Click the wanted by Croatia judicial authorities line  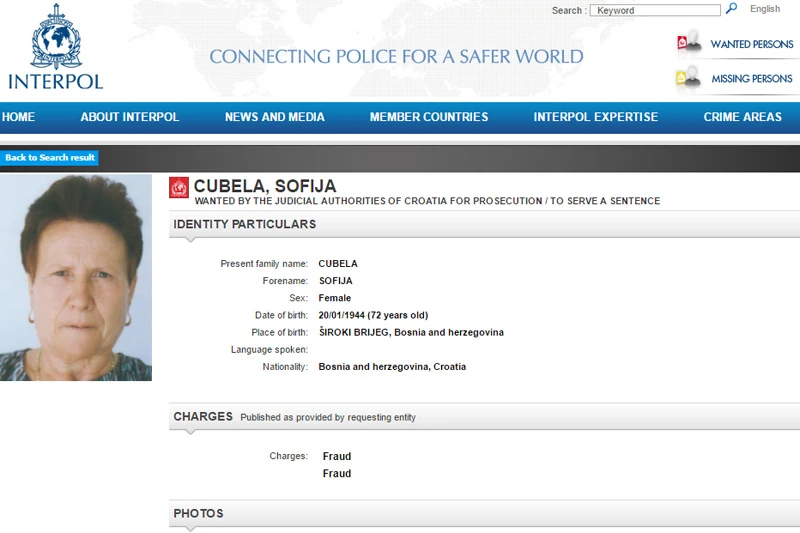[x=428, y=201]
